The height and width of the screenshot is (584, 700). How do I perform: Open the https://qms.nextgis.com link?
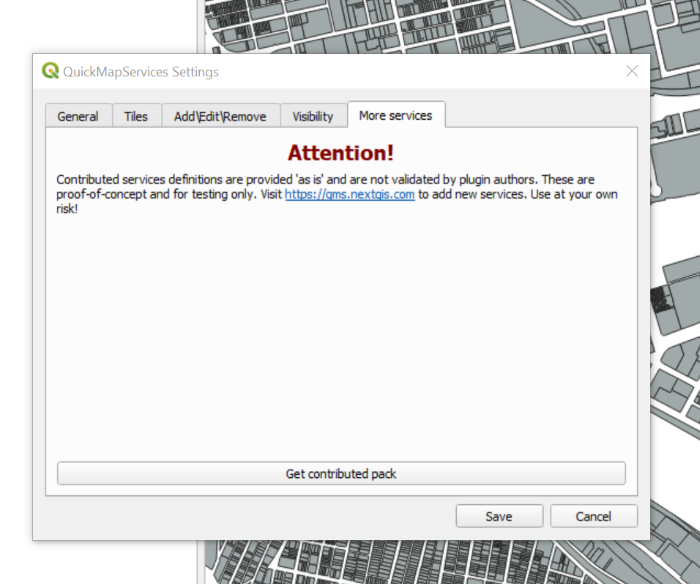(x=350, y=194)
